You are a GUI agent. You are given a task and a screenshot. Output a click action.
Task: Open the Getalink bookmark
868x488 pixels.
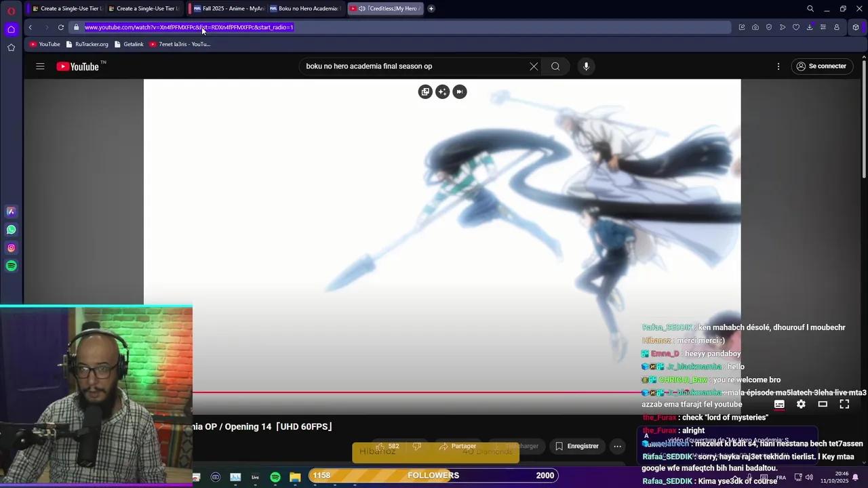129,44
